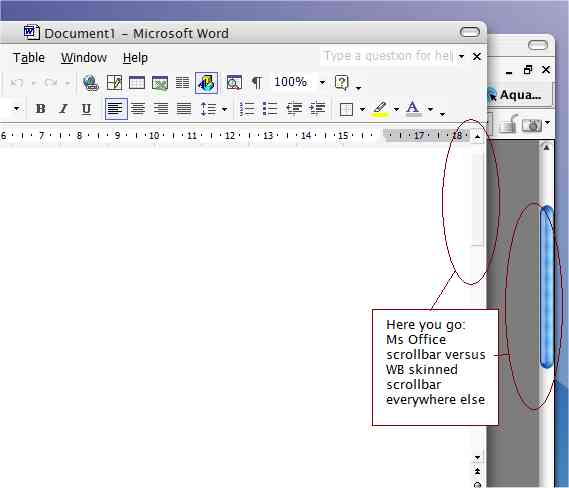Insert a Microsoft Excel worksheet from the toolbar
Screen dimensions: 569x488
click(160, 83)
